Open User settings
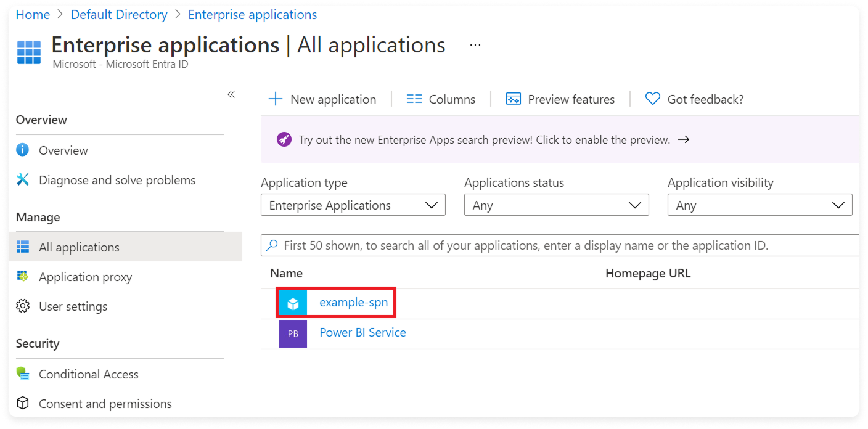Screen dimensions: 868x429 click(x=73, y=306)
